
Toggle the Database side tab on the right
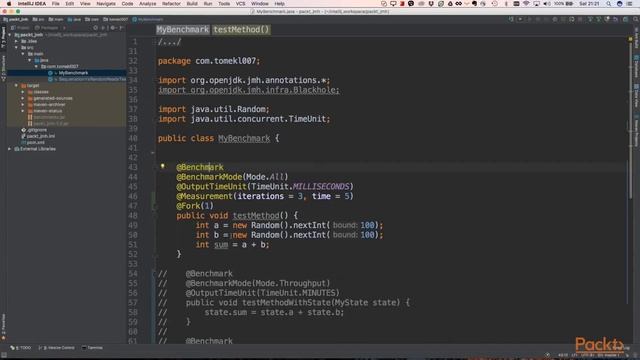coord(636,67)
